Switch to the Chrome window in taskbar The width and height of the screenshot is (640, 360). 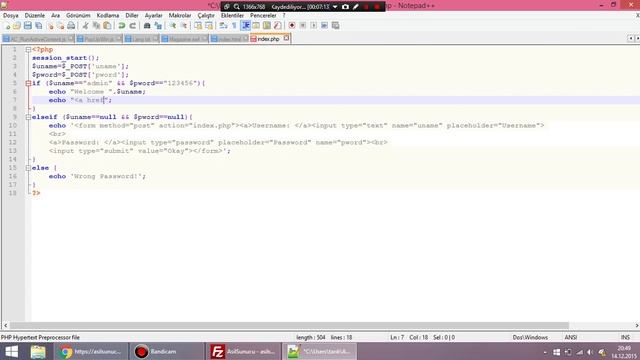coord(91,351)
